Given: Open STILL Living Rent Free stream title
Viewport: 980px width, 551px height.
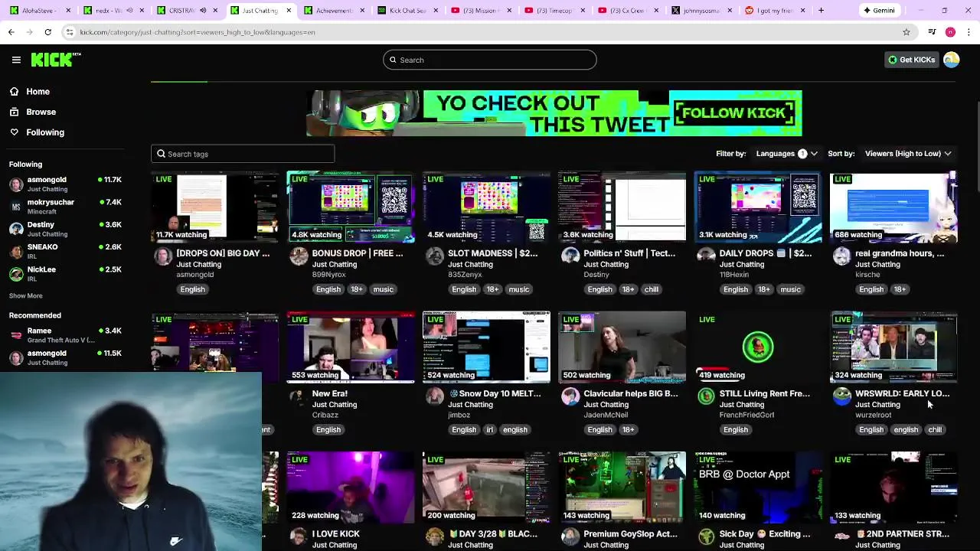Looking at the screenshot, I should pyautogui.click(x=764, y=393).
